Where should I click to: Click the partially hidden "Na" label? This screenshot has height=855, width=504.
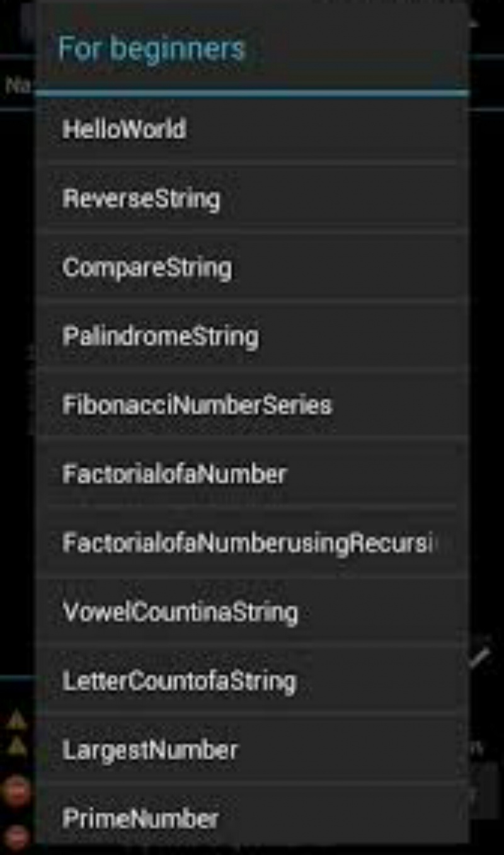click(x=18, y=85)
